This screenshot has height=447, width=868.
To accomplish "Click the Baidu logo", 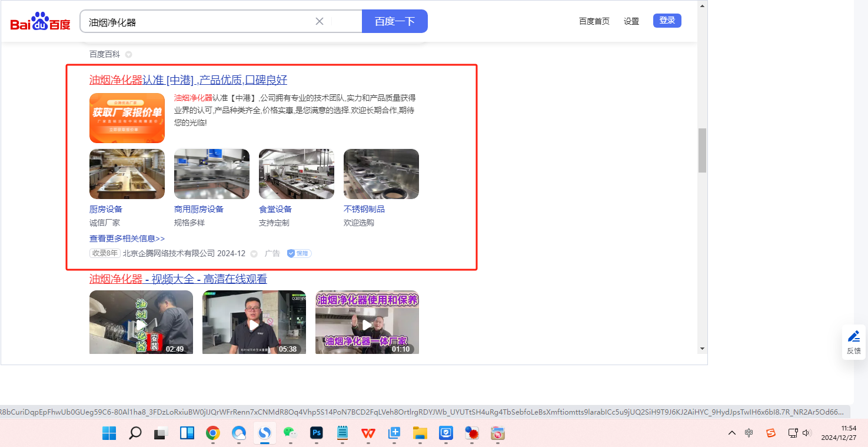I will pyautogui.click(x=40, y=22).
